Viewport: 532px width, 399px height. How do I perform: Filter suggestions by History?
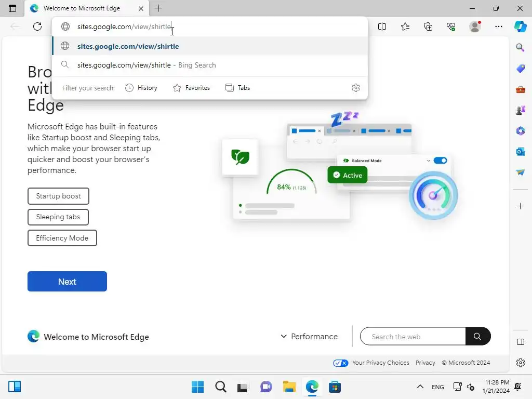click(x=141, y=88)
